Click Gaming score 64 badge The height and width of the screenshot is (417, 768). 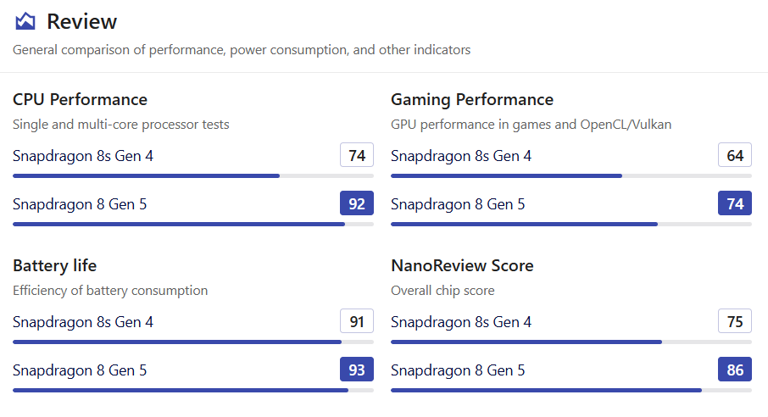(735, 155)
